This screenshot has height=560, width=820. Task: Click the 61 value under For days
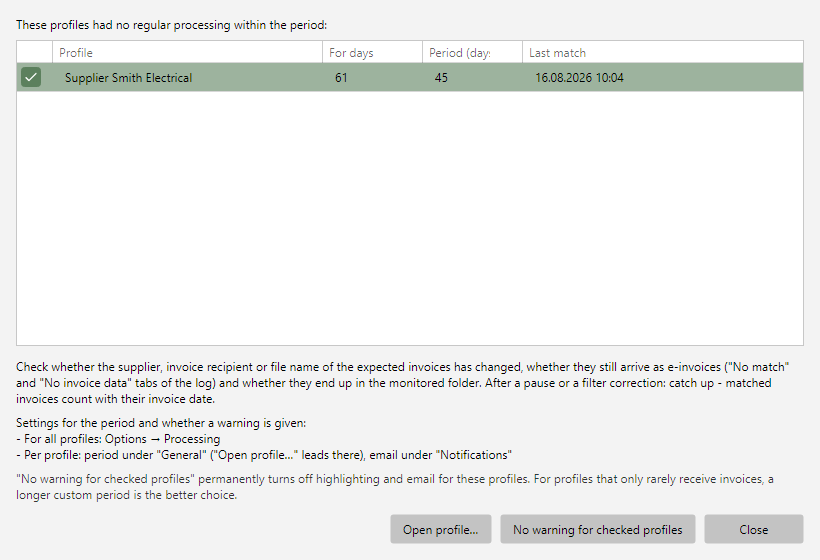(341, 78)
